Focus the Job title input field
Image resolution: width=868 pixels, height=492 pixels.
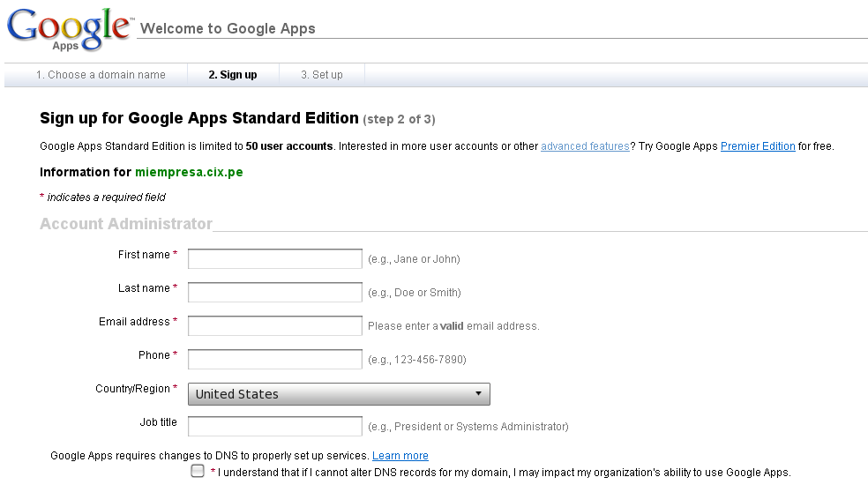tap(275, 426)
